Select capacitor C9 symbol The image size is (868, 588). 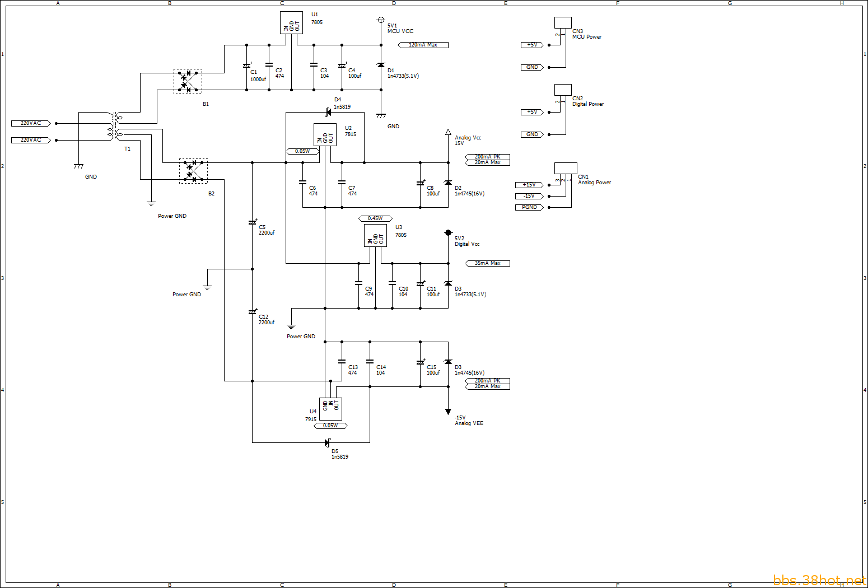point(358,283)
